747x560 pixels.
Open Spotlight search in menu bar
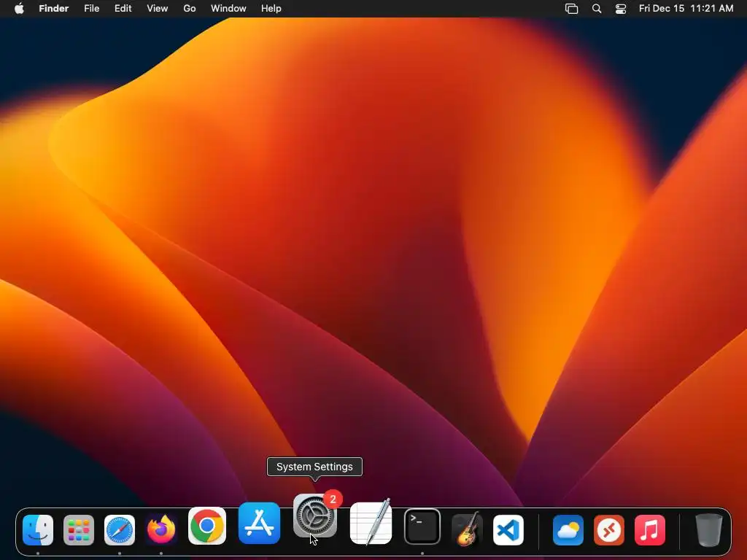(597, 8)
